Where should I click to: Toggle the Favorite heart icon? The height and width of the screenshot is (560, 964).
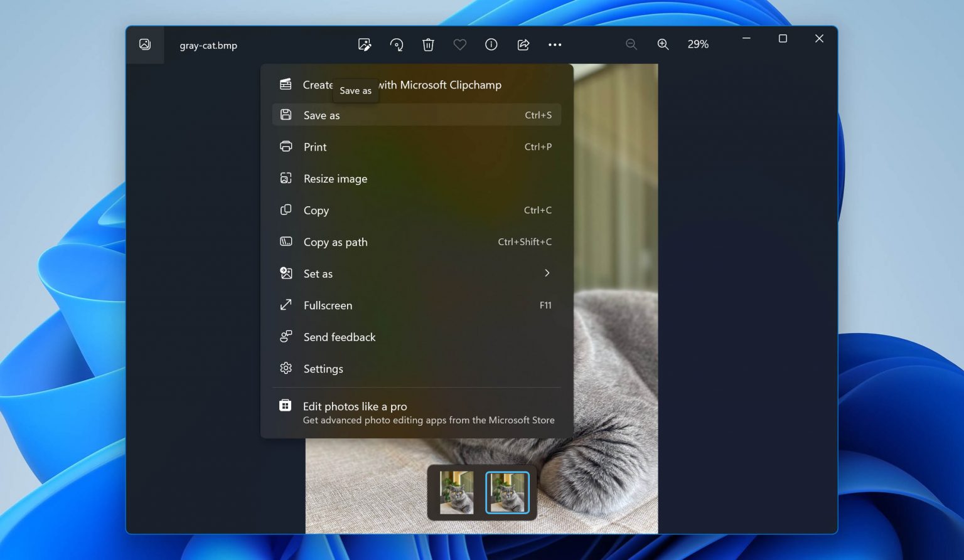point(460,45)
